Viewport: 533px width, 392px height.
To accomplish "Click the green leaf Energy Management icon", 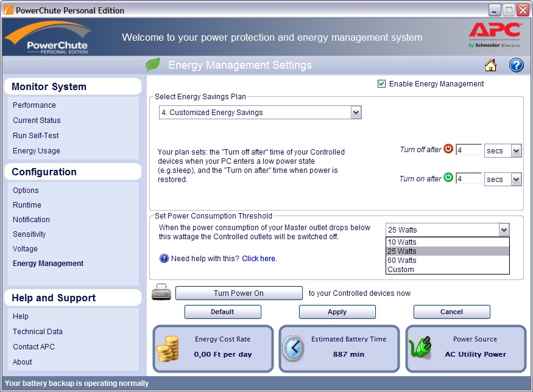I will pos(153,64).
